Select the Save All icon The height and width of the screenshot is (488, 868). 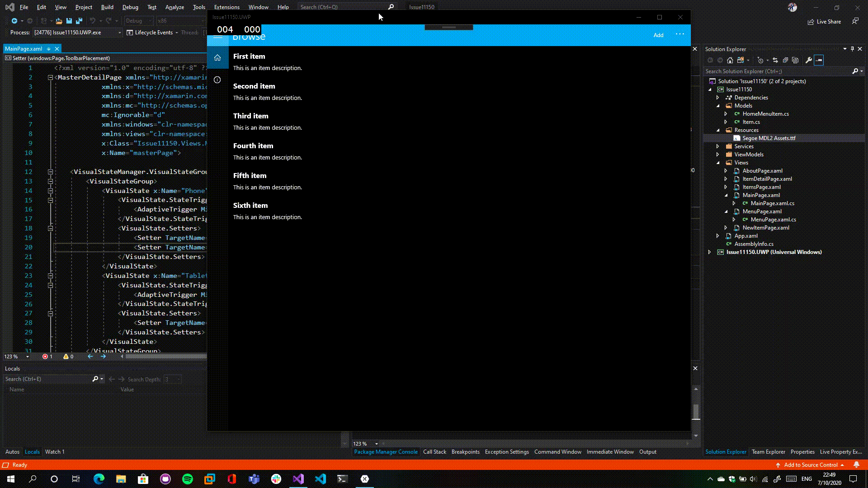click(79, 21)
